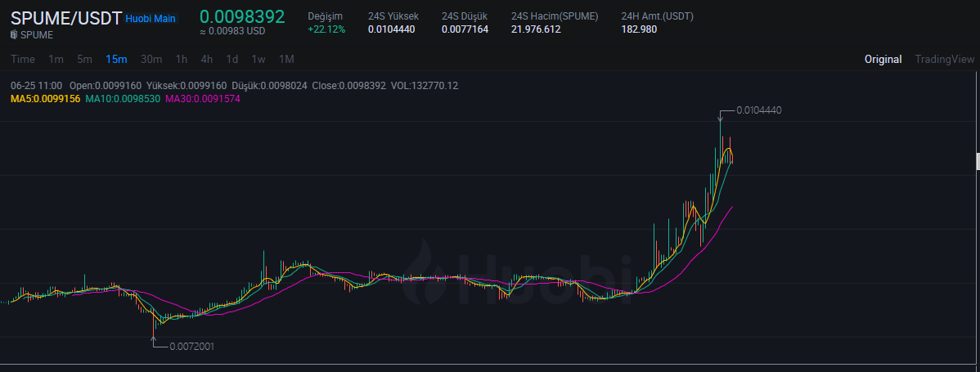Switch to the 1M monthly interval
Viewport: 980px width, 372px height.
coord(286,60)
